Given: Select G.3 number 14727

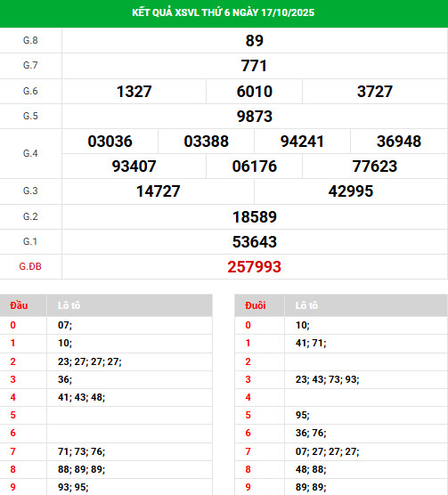Looking at the screenshot, I should [159, 191].
